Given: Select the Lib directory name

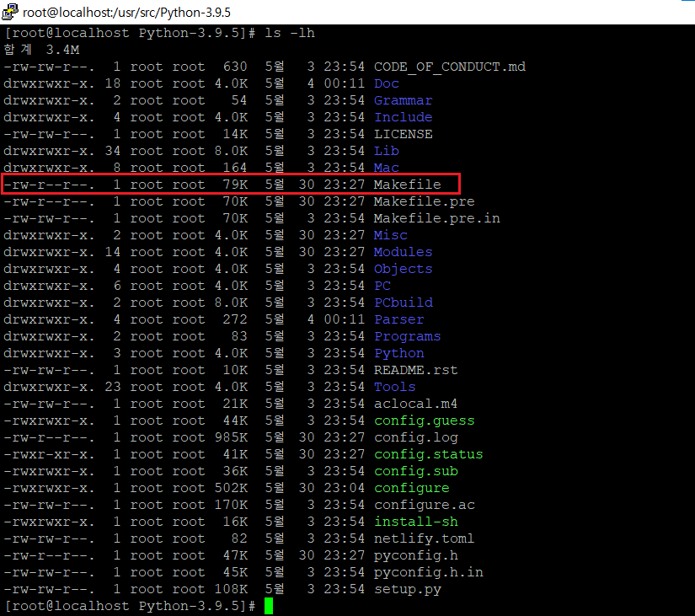Looking at the screenshot, I should (x=387, y=151).
